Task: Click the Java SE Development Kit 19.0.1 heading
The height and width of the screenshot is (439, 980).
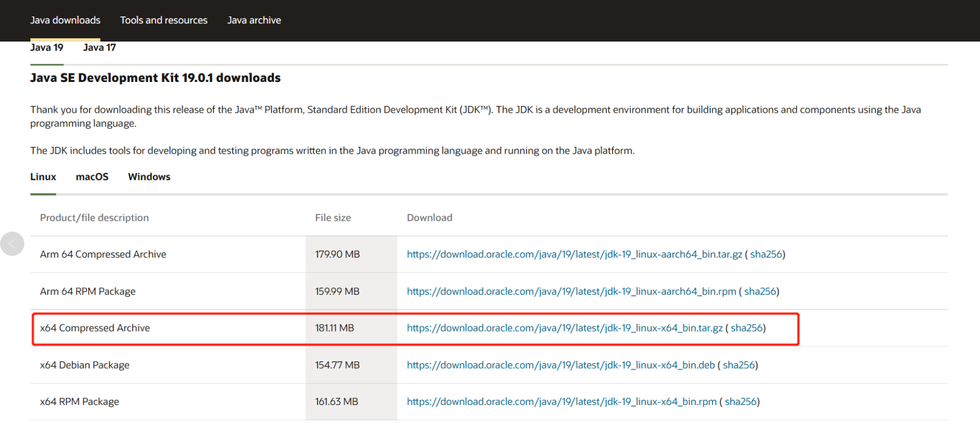Action: 155,78
